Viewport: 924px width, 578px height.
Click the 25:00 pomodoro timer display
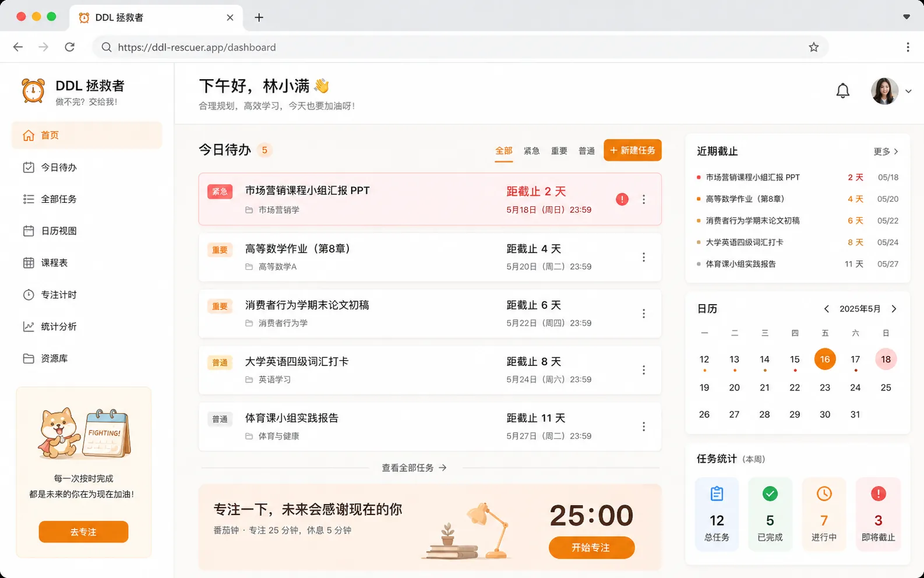pyautogui.click(x=591, y=516)
